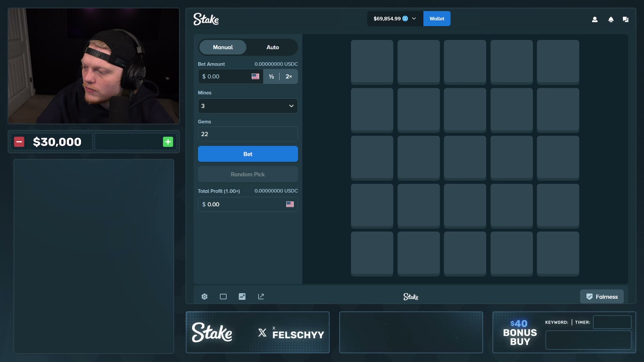Halve the bet with ½ button
Screen dimensions: 644x362
pos(271,76)
